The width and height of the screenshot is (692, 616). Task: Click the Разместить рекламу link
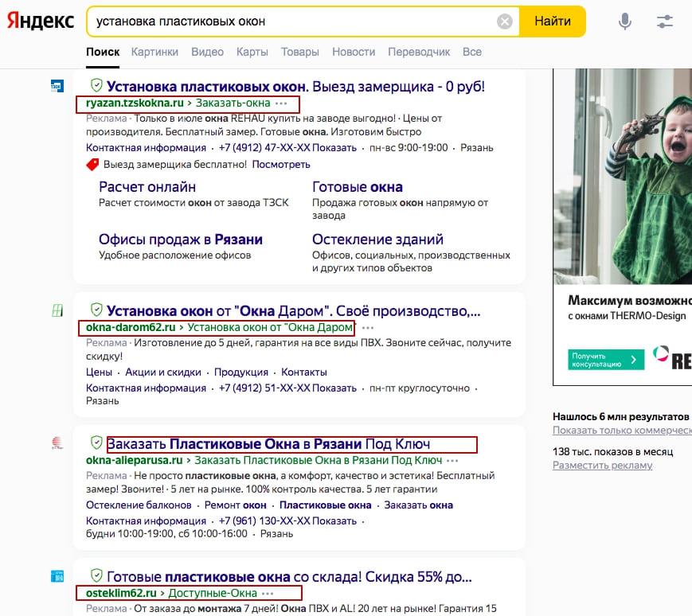[x=602, y=466]
